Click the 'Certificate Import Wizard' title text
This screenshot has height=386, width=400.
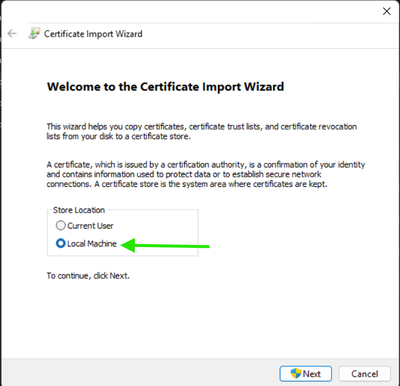pyautogui.click(x=93, y=34)
